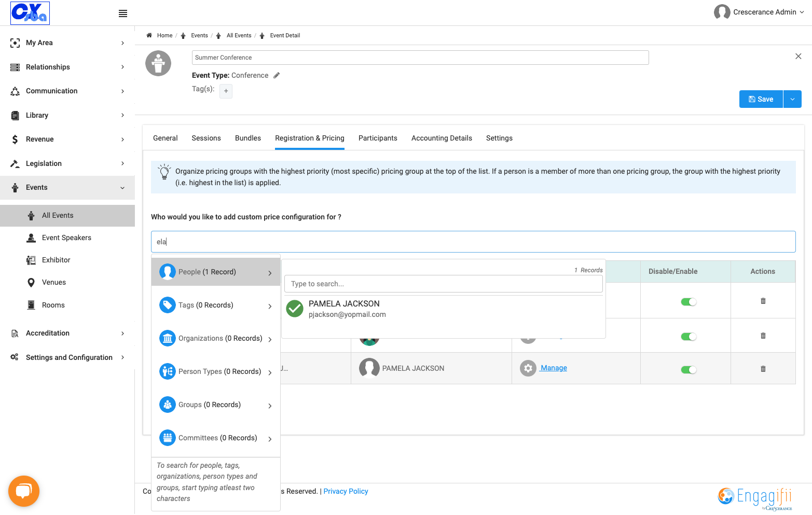The height and width of the screenshot is (515, 812).
Task: Click the Manage link
Action: (554, 368)
